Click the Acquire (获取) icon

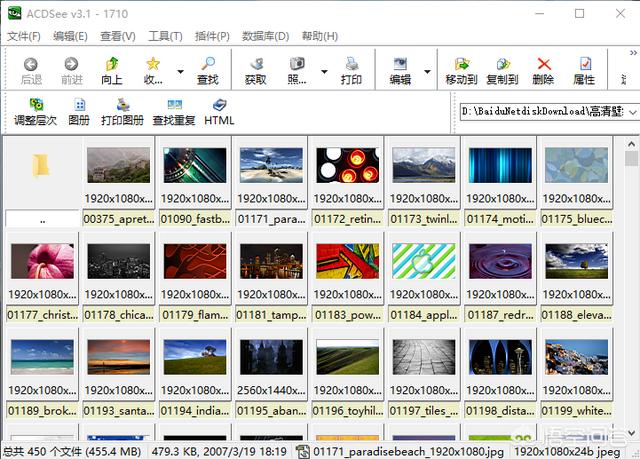pyautogui.click(x=256, y=64)
